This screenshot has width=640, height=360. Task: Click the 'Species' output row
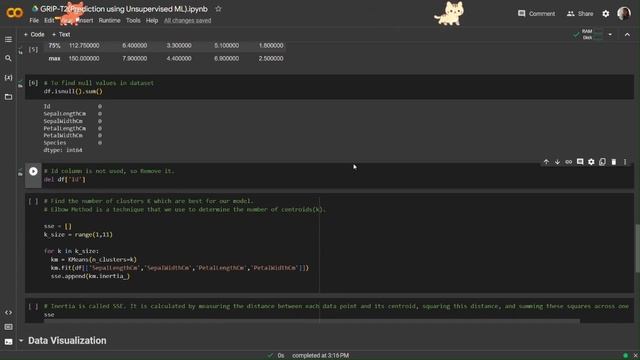pos(73,143)
